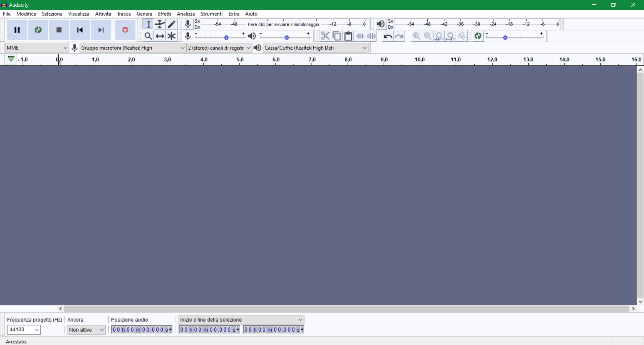Open the Visualizza menu
This screenshot has width=644, height=345.
tap(79, 14)
